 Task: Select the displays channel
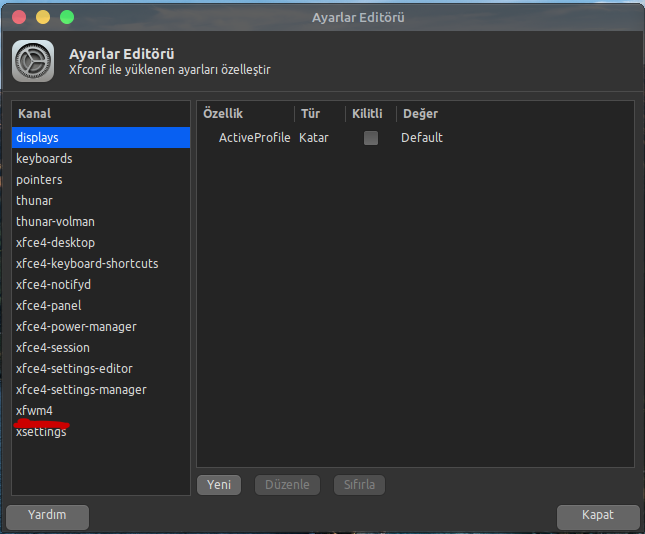(x=101, y=137)
